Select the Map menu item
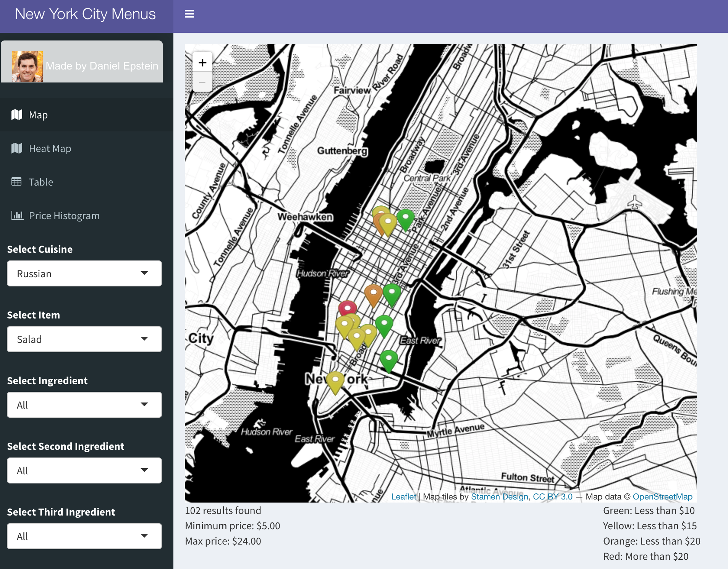The height and width of the screenshot is (569, 728). pos(38,115)
